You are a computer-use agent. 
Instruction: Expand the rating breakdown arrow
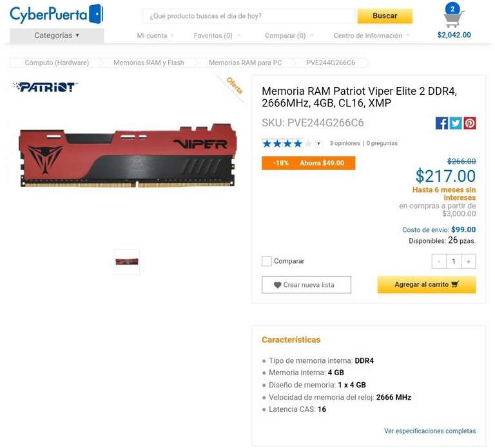coord(318,144)
